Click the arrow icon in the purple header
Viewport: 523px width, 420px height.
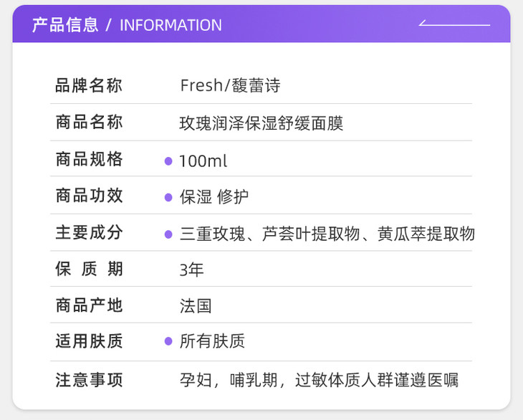click(454, 24)
